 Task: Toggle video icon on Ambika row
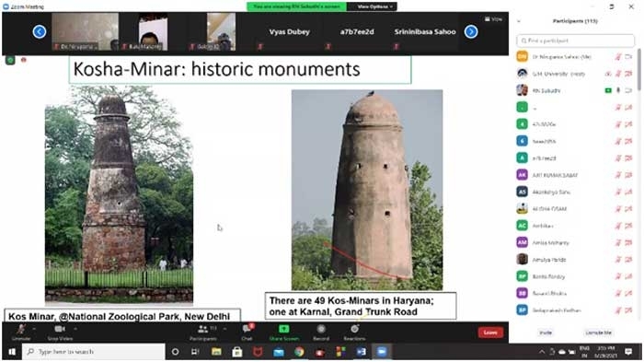click(628, 226)
